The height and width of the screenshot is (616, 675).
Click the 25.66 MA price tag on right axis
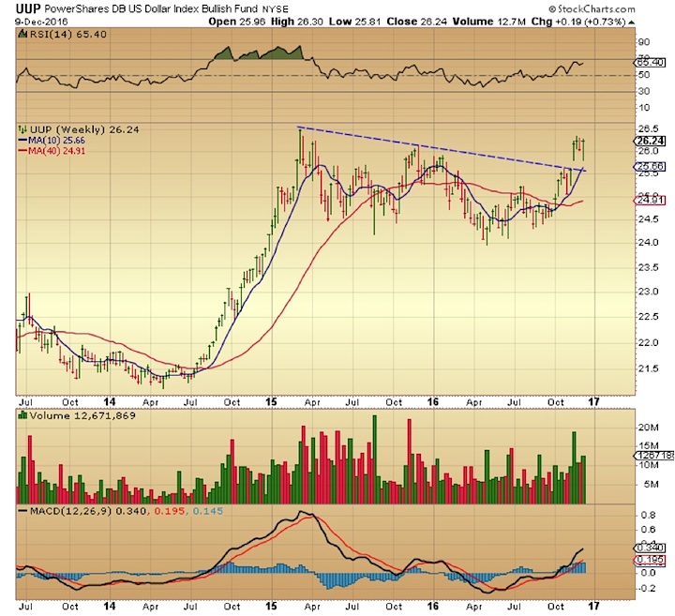pyautogui.click(x=650, y=166)
